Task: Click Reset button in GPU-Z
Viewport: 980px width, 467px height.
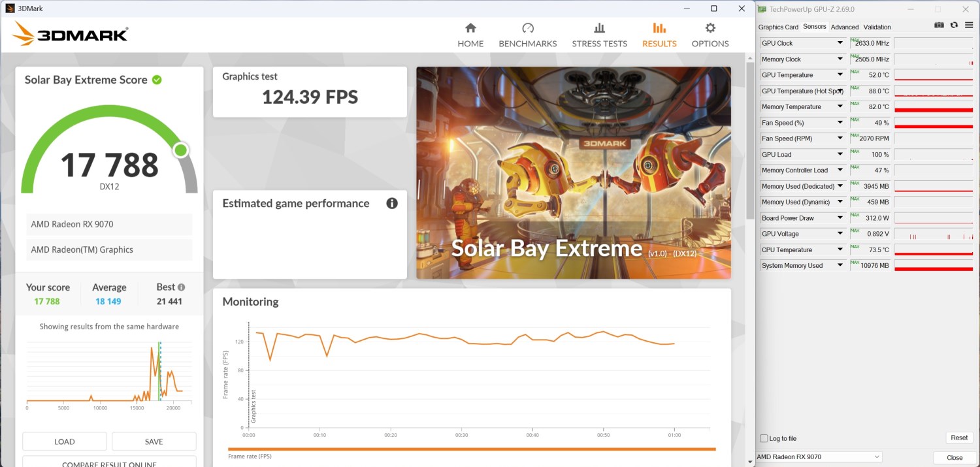Action: 959,438
